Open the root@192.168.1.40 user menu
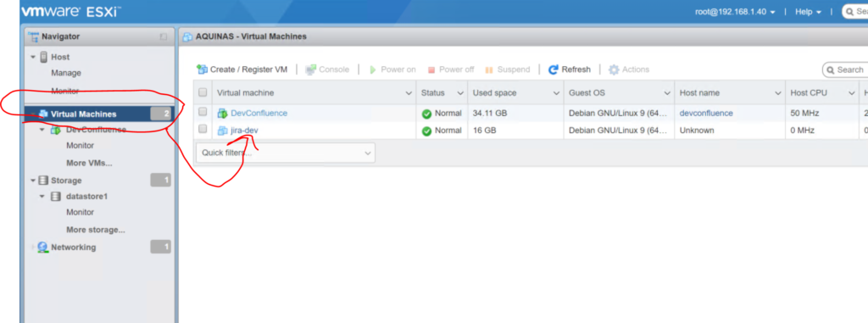 tap(735, 12)
